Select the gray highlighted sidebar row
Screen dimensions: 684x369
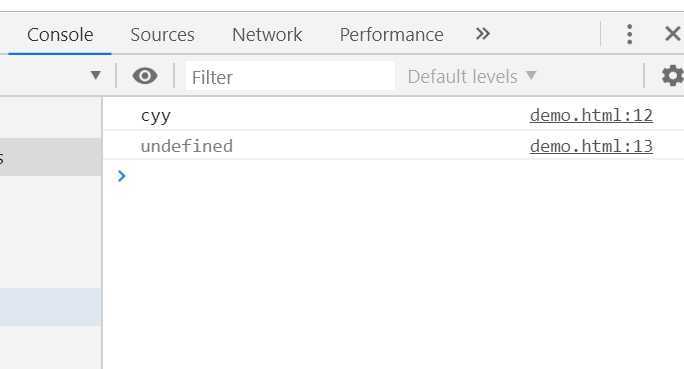tap(50, 157)
